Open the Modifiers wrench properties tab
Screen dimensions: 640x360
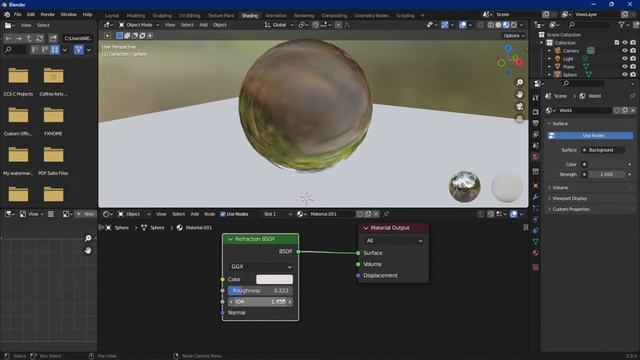pyautogui.click(x=536, y=197)
